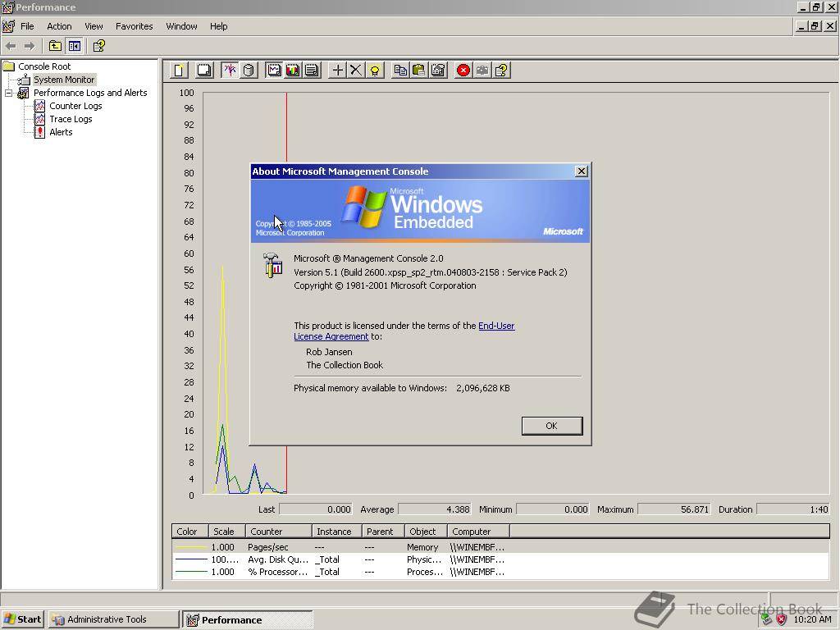Click the yellow color line for Pages/sec
The image size is (840, 630).
coord(191,547)
